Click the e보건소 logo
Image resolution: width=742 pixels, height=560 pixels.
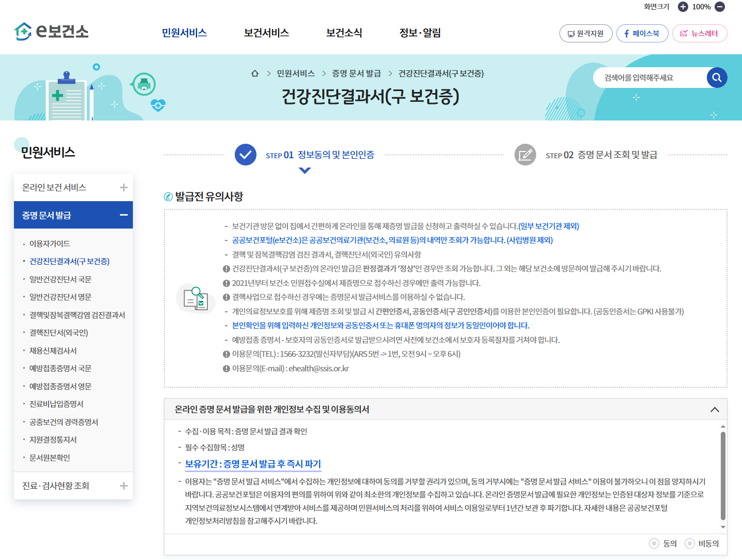(51, 32)
